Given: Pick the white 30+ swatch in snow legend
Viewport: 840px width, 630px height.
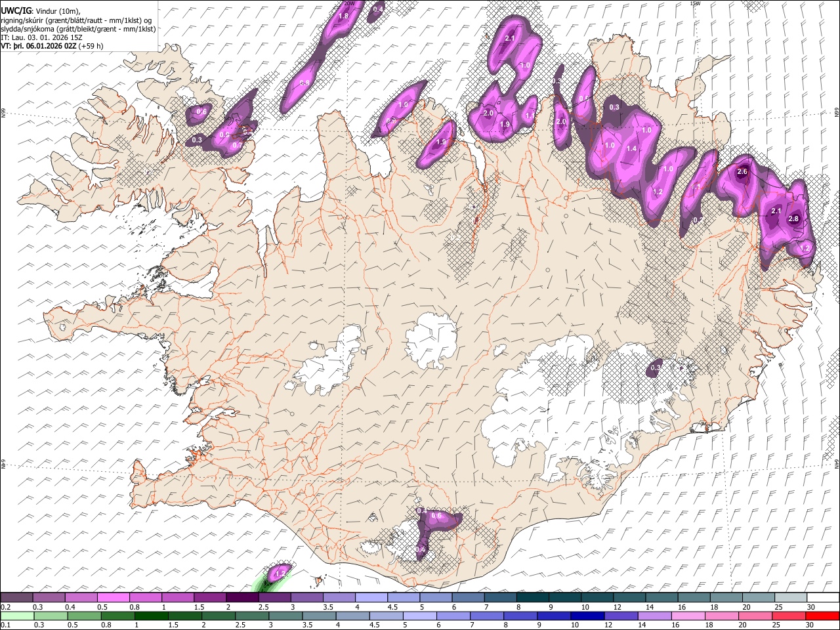Looking at the screenshot, I should tap(822, 597).
